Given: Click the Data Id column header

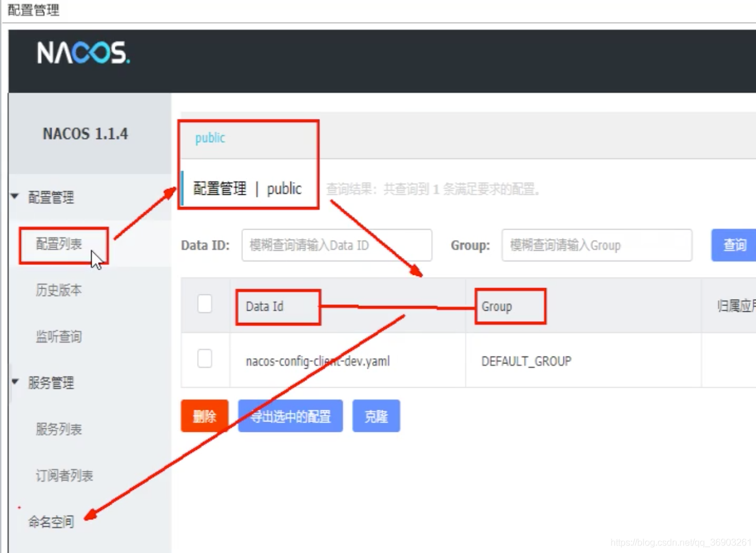Looking at the screenshot, I should click(264, 307).
